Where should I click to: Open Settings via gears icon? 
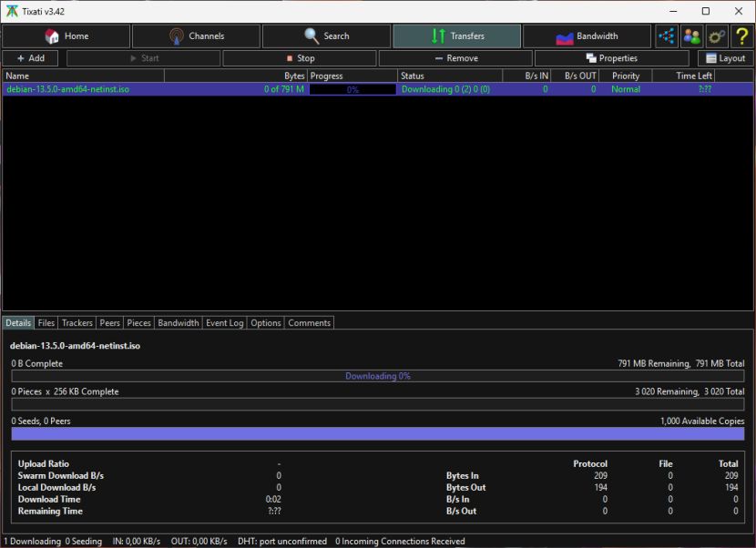[x=717, y=36]
